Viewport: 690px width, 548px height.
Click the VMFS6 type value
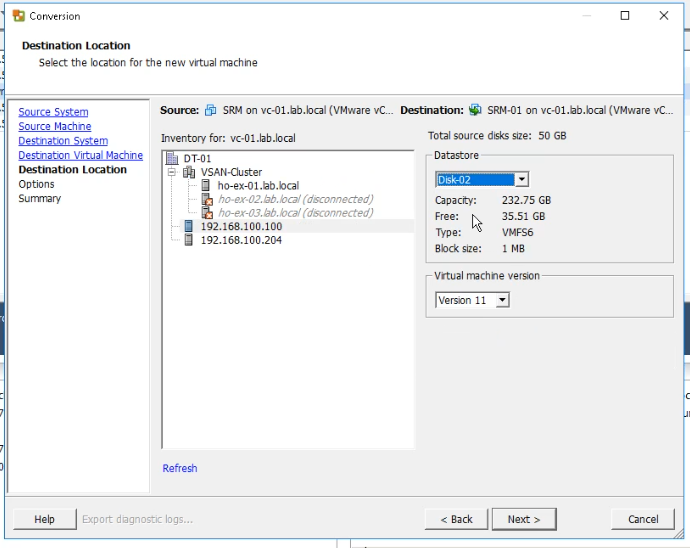coord(518,232)
